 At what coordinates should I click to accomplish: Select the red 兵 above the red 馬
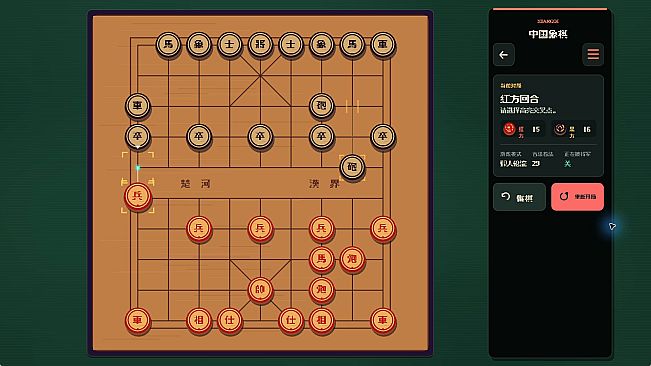[321, 228]
